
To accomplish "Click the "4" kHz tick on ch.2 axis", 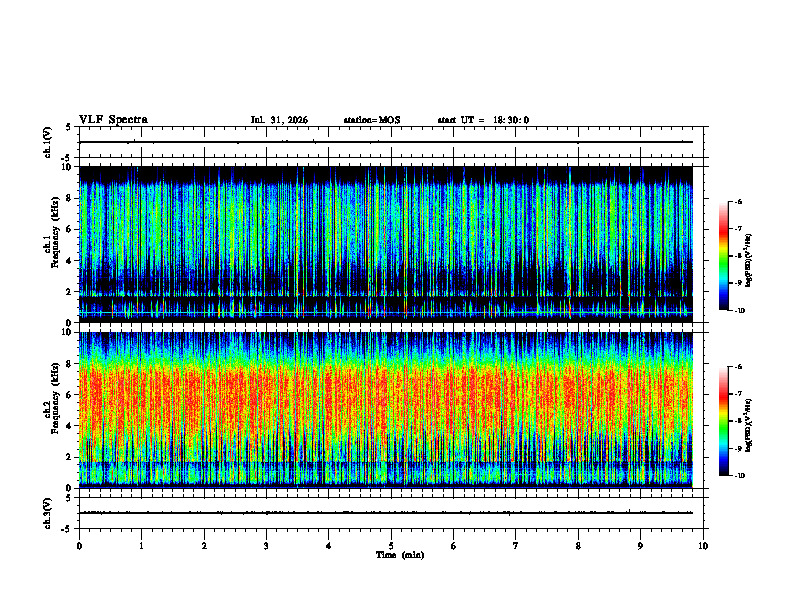I will click(70, 426).
